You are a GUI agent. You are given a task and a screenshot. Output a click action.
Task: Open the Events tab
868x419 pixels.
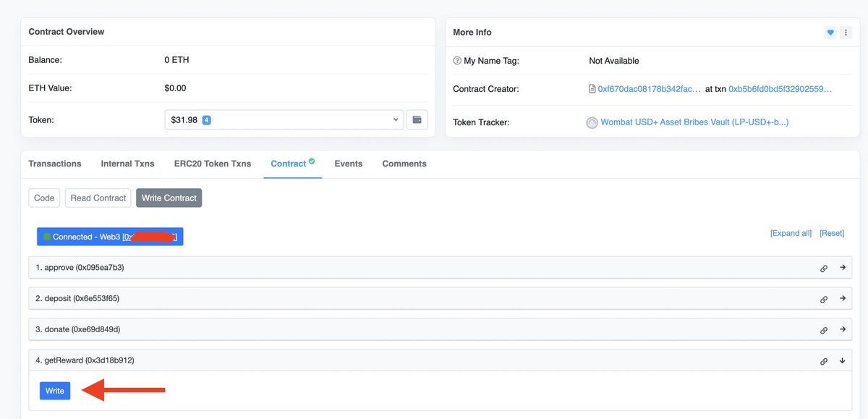click(x=349, y=164)
